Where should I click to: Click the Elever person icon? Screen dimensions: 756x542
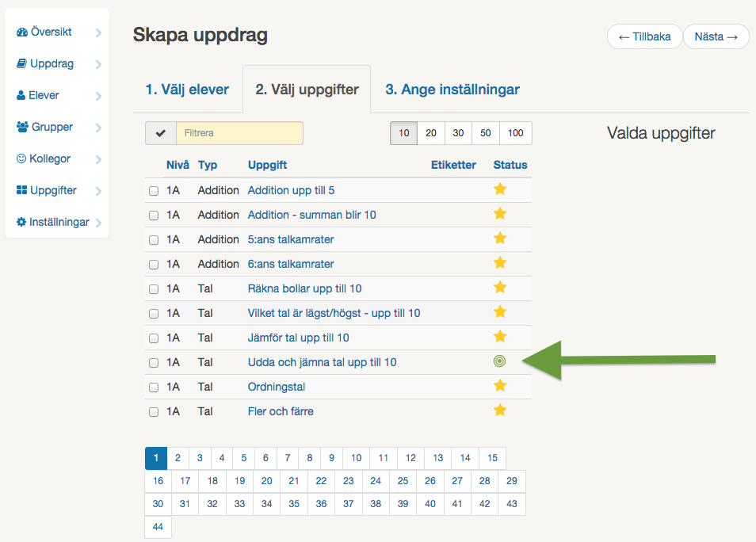point(21,96)
